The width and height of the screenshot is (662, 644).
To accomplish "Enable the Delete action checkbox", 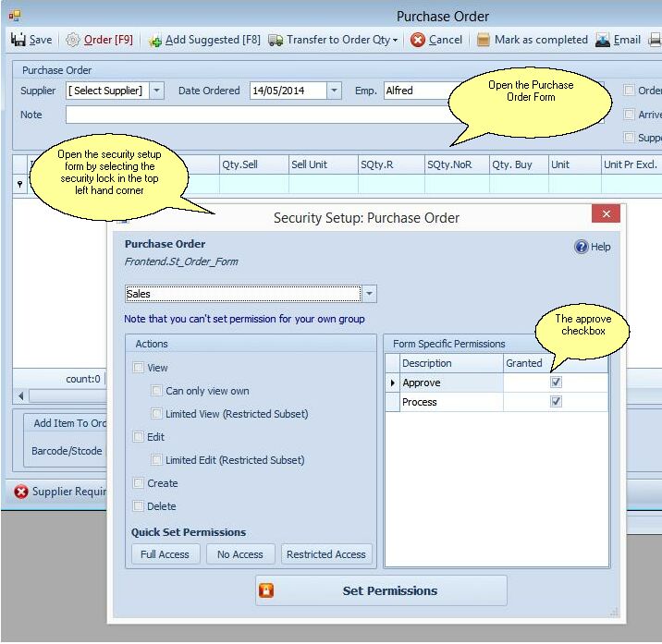I will (x=138, y=505).
